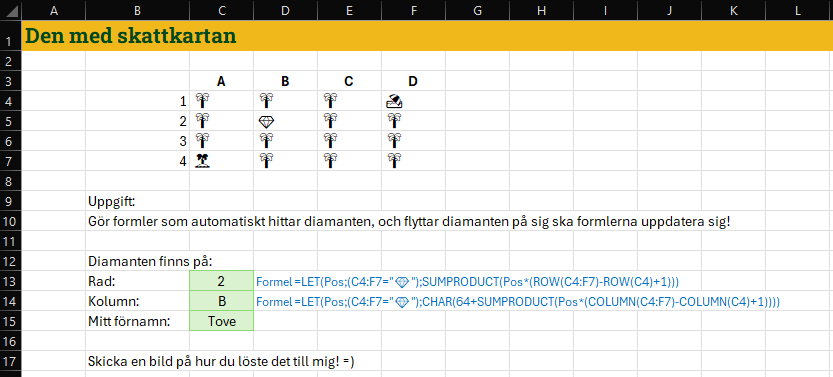833x377 pixels.
Task: Click the palm tree in cell D7
Action: point(266,161)
